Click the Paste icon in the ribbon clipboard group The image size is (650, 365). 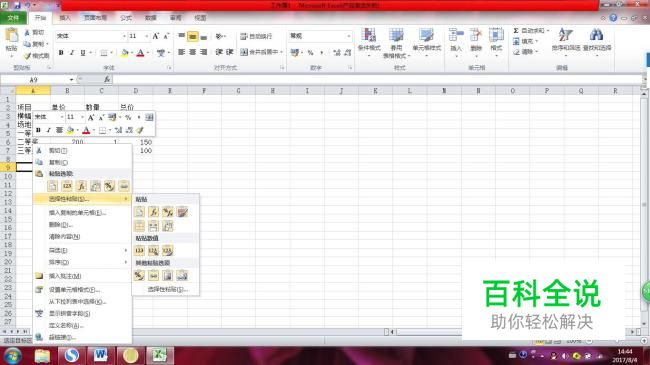click(x=11, y=36)
